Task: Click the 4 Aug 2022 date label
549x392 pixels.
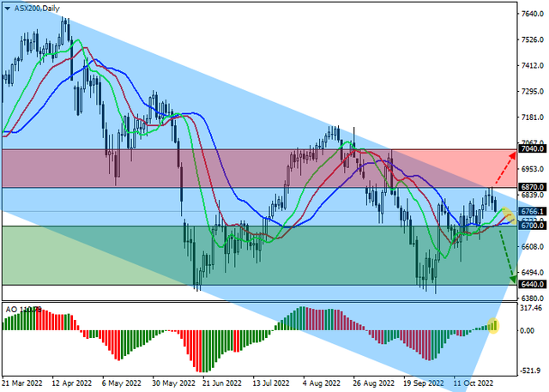Action: 322,383
